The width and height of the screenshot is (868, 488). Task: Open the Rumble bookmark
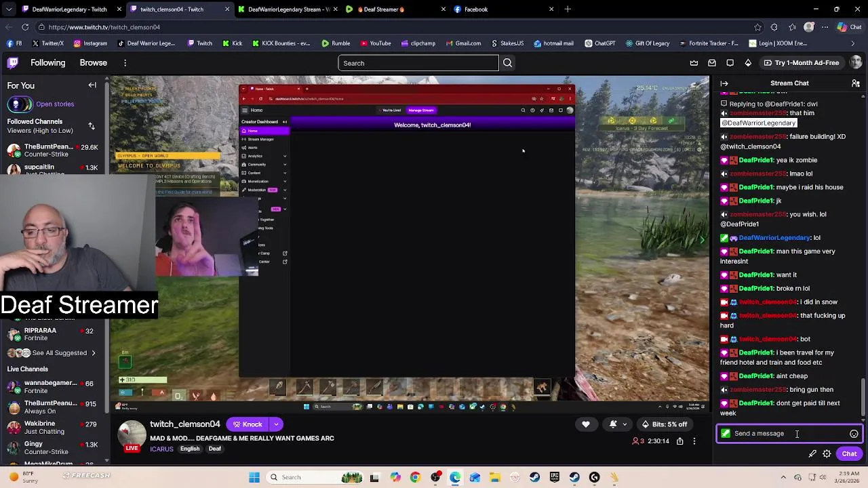tap(336, 43)
